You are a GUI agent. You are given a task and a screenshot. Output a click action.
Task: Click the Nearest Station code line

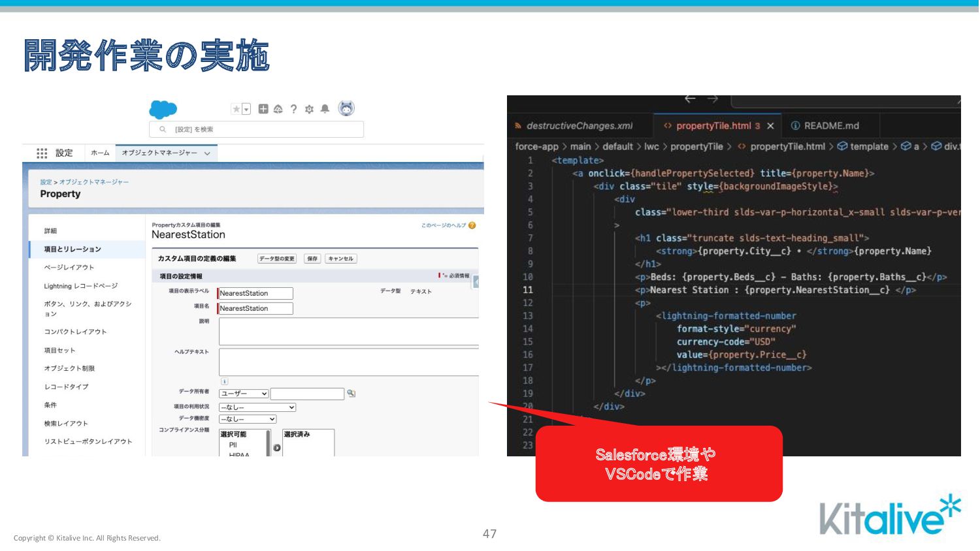coord(776,290)
